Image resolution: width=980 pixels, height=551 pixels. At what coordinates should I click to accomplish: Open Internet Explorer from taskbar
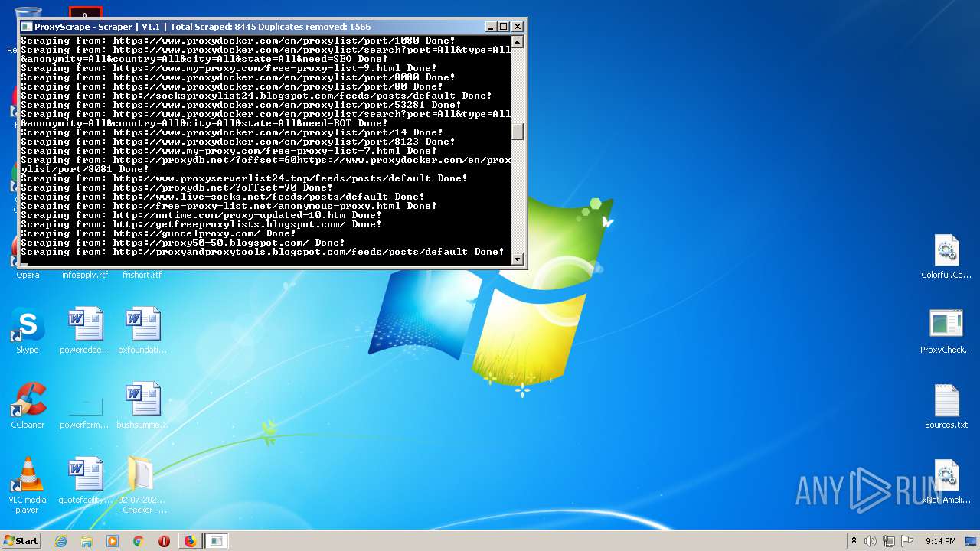(61, 541)
